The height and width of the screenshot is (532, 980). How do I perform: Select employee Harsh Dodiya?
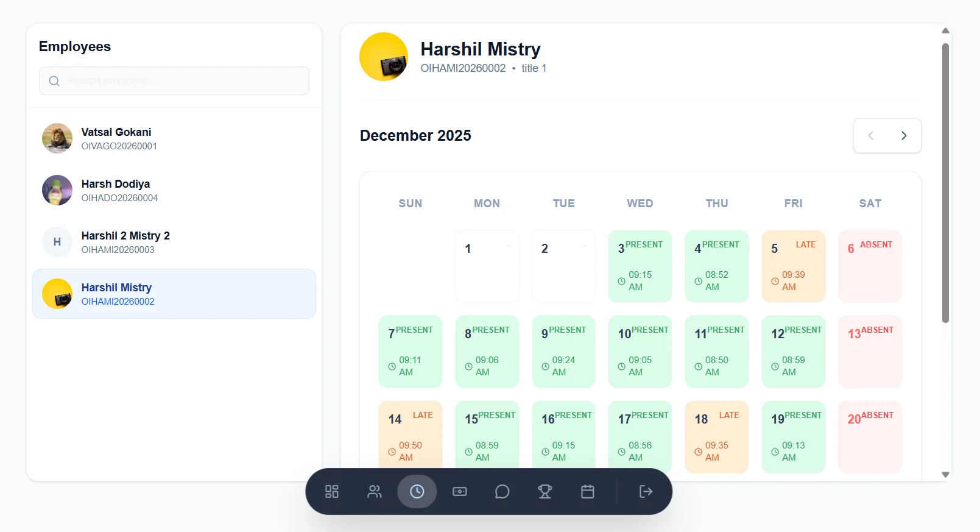[174, 190]
